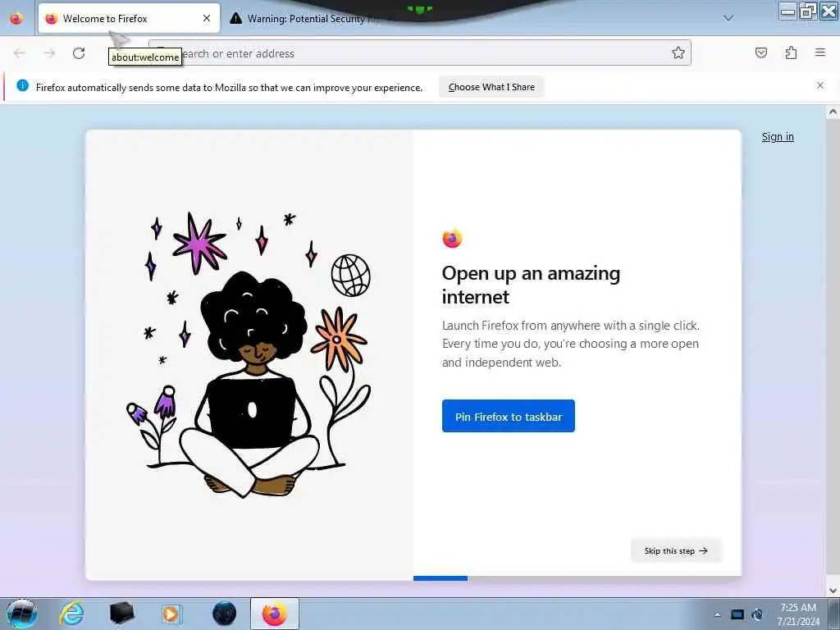This screenshot has width=840, height=630.
Task: Click the Firefox logo above the heading
Action: (452, 238)
